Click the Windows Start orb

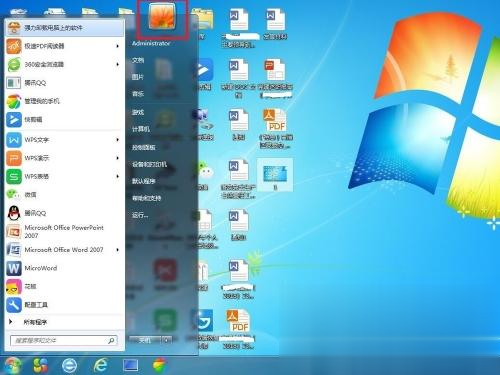click(12, 365)
